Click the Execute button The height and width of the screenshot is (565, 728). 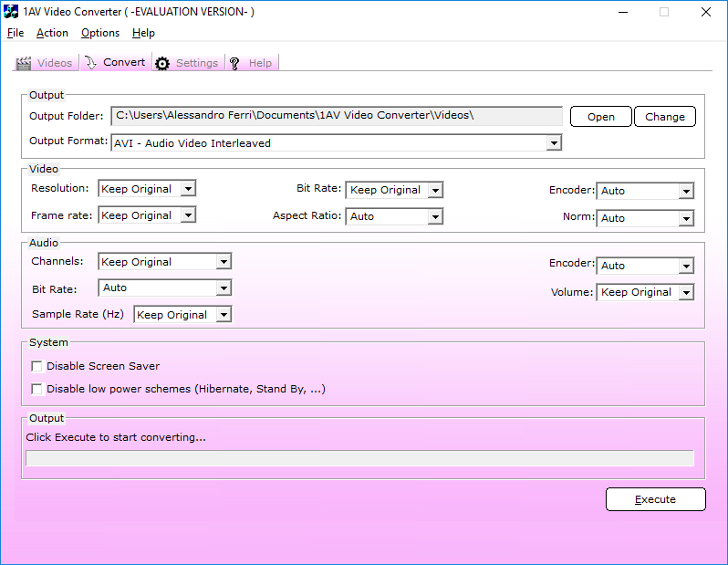click(x=656, y=499)
